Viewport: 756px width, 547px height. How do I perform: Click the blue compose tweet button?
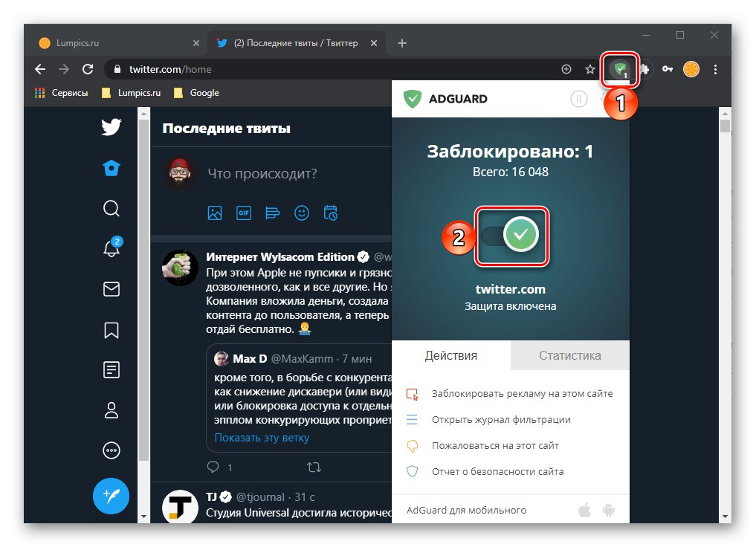[x=111, y=496]
